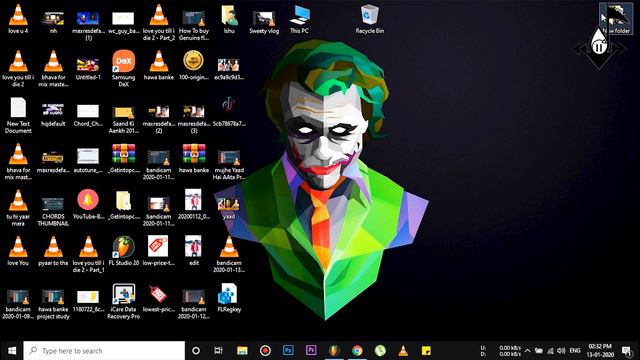Select the 'How To buy Genuine fl...' video
The width and height of the screenshot is (640, 360).
click(x=194, y=18)
